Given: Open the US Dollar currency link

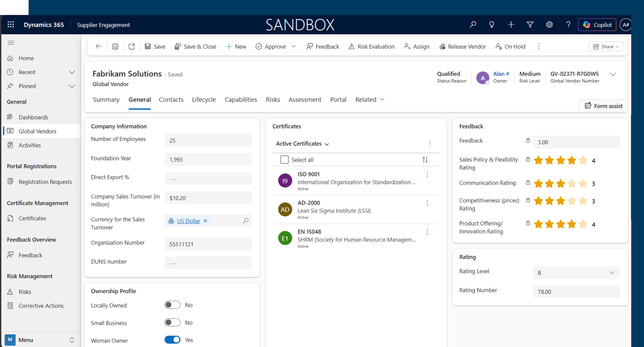Looking at the screenshot, I should pos(188,221).
